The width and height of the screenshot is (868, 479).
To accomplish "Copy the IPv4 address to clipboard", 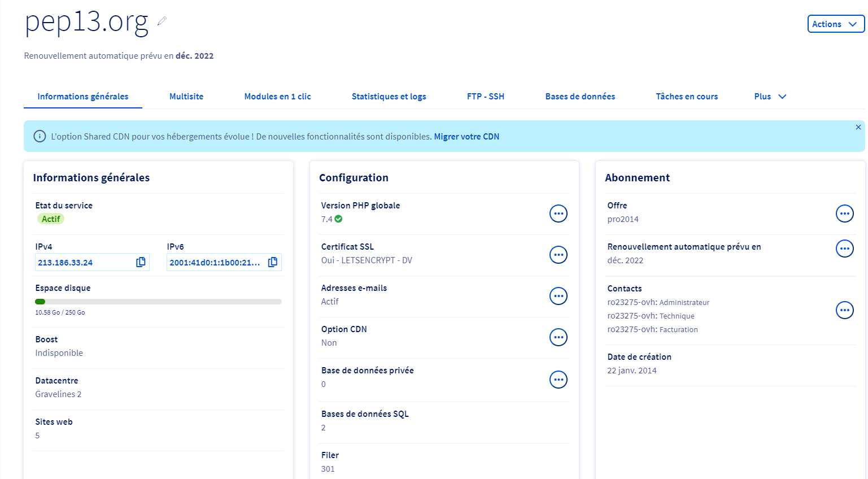I will tap(141, 262).
